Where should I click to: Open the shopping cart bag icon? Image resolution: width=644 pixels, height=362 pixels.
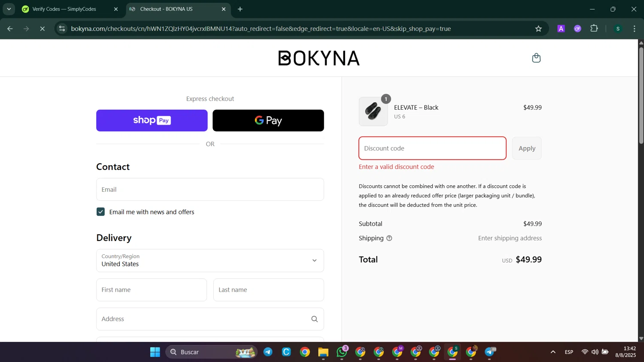click(x=536, y=58)
